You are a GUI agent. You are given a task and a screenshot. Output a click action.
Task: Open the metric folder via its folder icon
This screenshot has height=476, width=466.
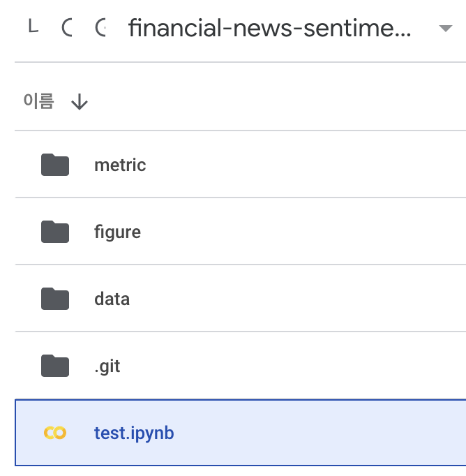(x=55, y=165)
